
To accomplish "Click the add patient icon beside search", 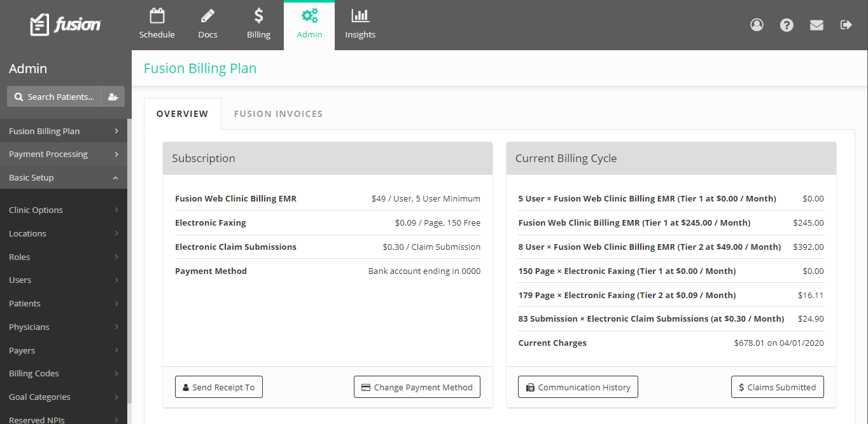I will [113, 97].
